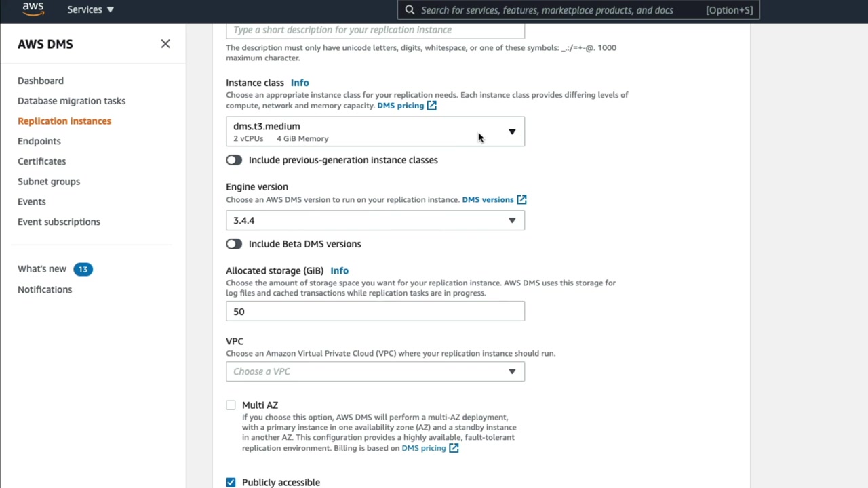The width and height of the screenshot is (868, 488).
Task: Click the AWS logo home icon
Action: click(x=33, y=9)
